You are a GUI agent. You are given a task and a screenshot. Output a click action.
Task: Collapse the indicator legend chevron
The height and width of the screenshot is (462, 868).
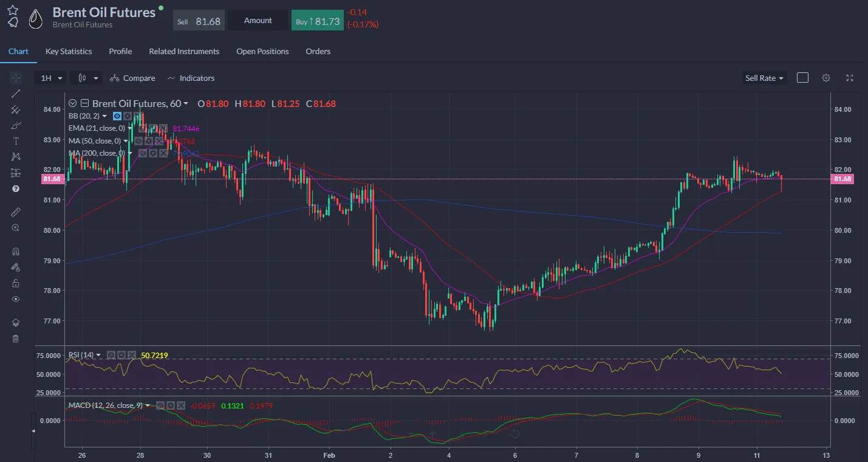pyautogui.click(x=73, y=103)
